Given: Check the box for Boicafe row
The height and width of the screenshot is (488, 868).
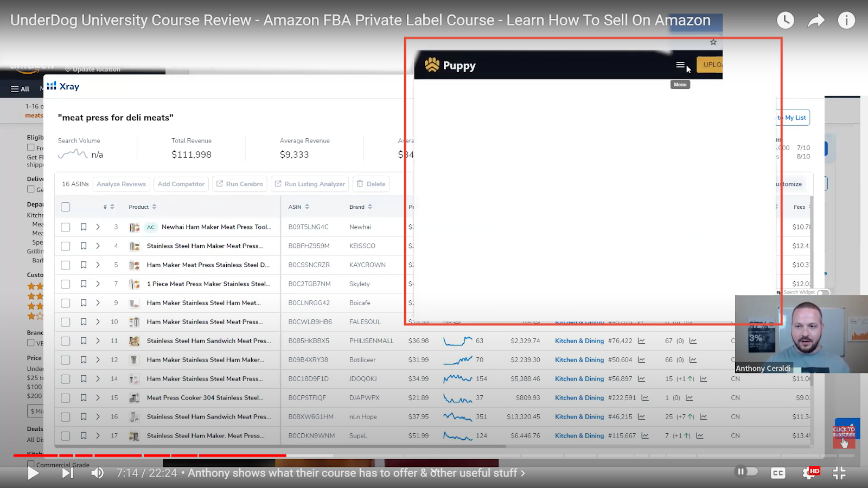Looking at the screenshot, I should pos(66,303).
